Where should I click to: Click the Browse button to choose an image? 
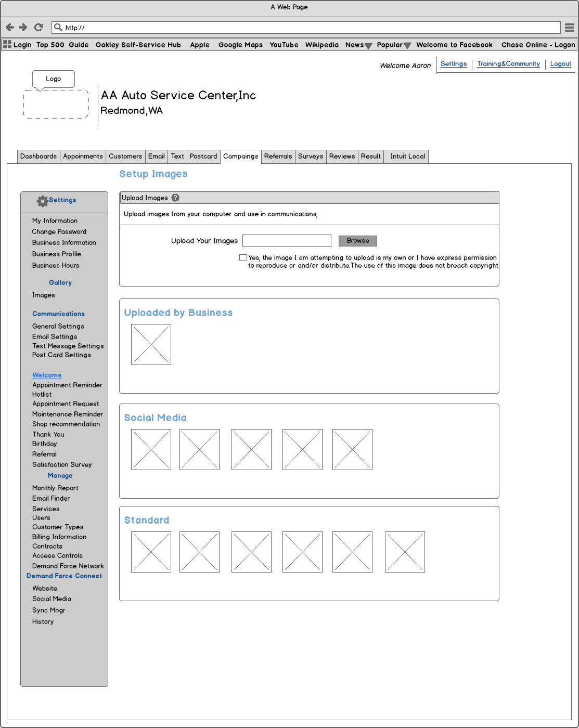(x=357, y=240)
